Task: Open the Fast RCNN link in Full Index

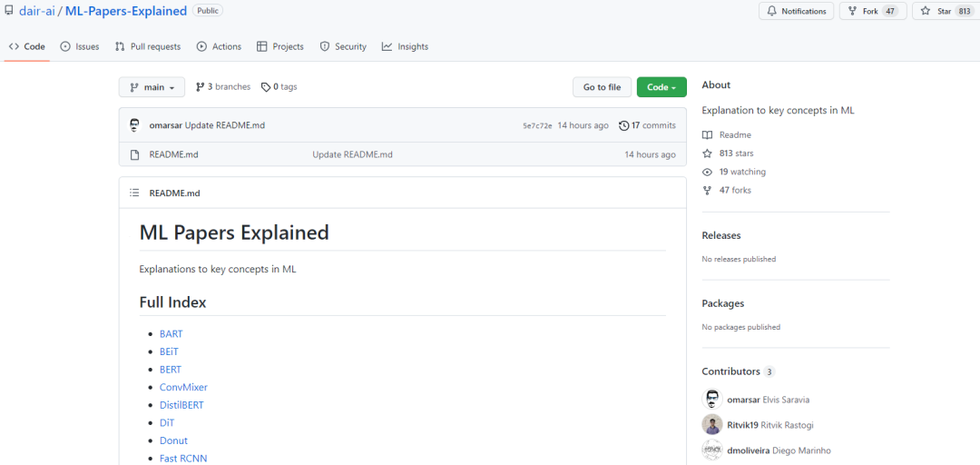Action: pos(183,458)
